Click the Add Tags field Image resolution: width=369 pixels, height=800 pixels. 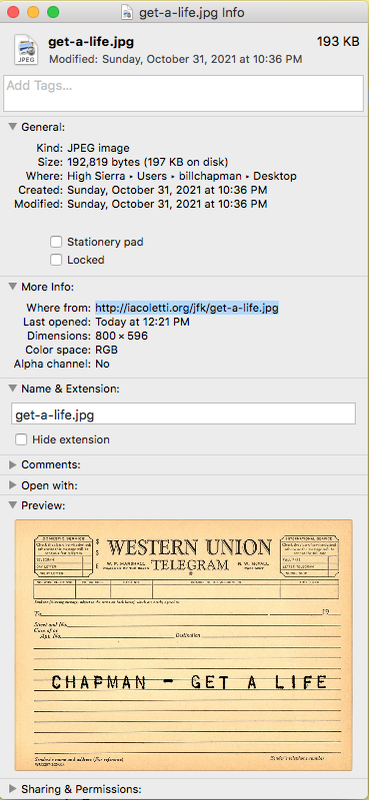click(x=184, y=93)
